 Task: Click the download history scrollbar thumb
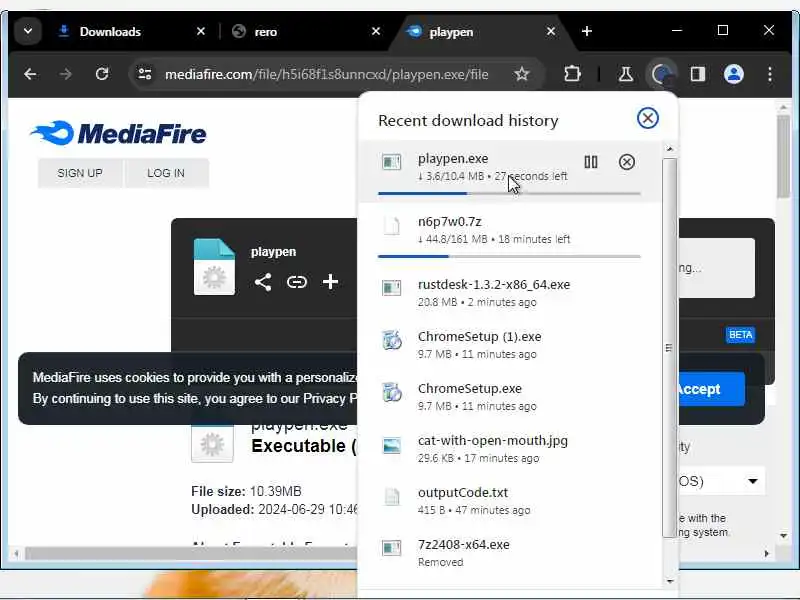669,347
